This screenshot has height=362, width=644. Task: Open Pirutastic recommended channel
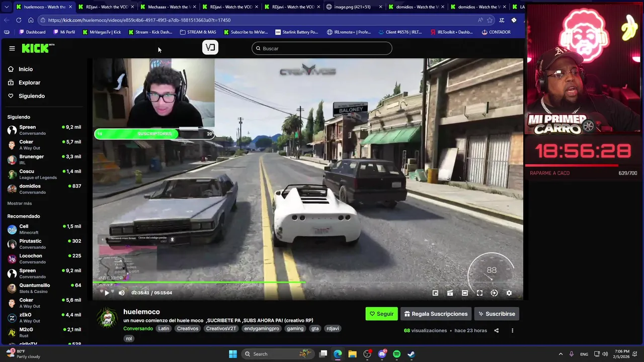[x=44, y=244]
